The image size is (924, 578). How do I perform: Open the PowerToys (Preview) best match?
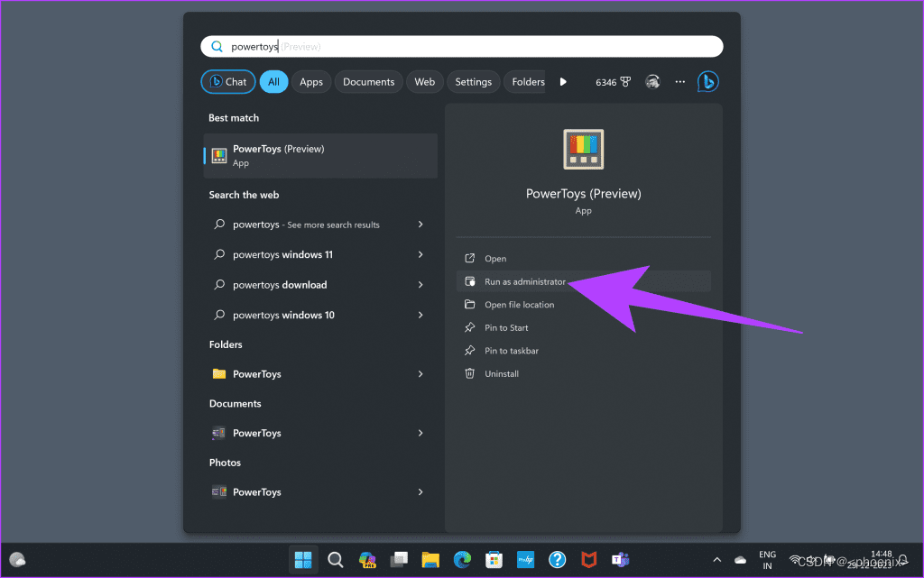320,155
